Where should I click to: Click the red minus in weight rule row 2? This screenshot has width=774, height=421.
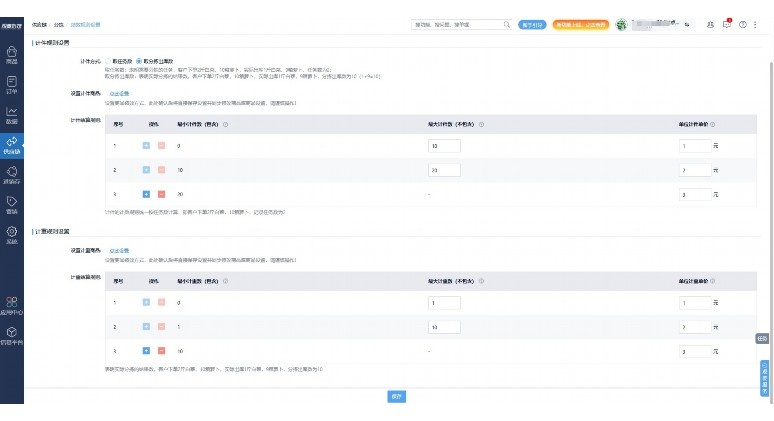pos(161,326)
